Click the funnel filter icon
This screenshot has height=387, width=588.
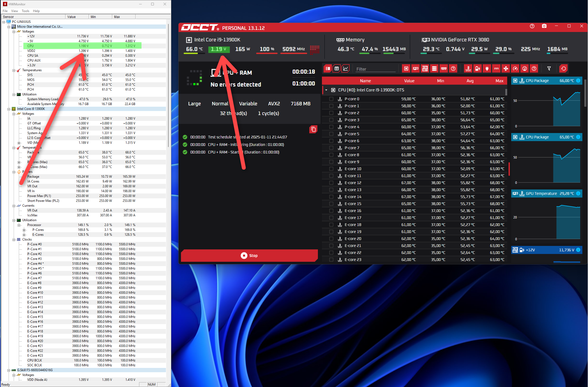click(x=549, y=69)
